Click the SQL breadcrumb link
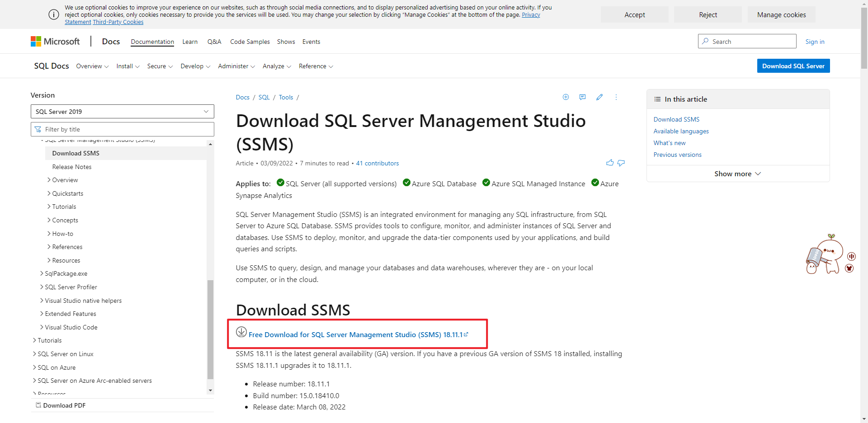Screen dimensions: 868x423 264,97
